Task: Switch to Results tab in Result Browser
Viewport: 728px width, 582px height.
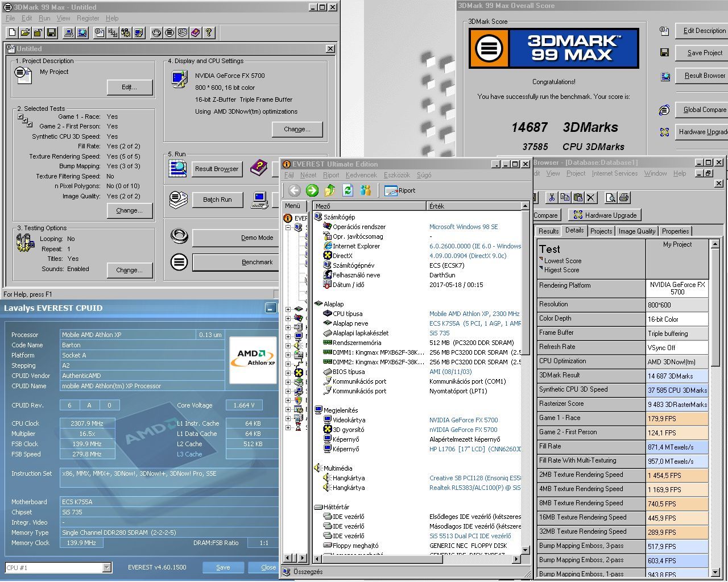Action: click(548, 231)
